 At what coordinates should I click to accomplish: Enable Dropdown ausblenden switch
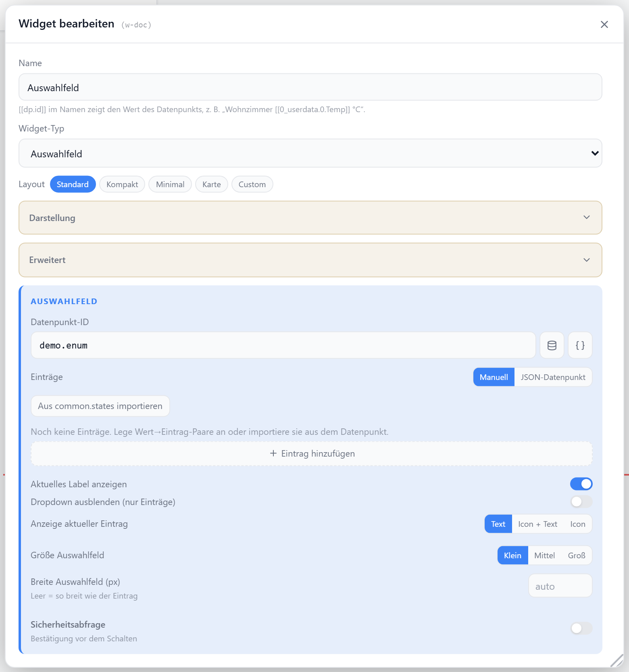(x=581, y=502)
